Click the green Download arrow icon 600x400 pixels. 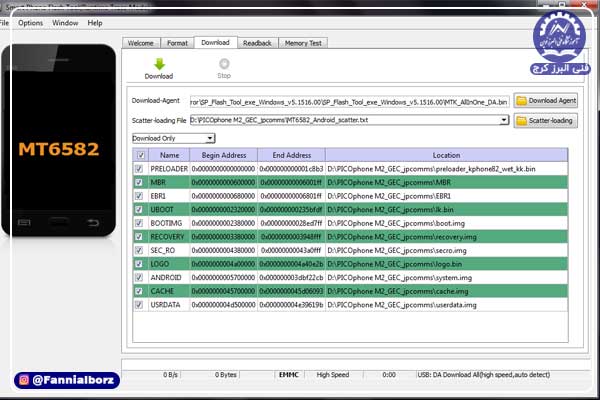(x=159, y=64)
